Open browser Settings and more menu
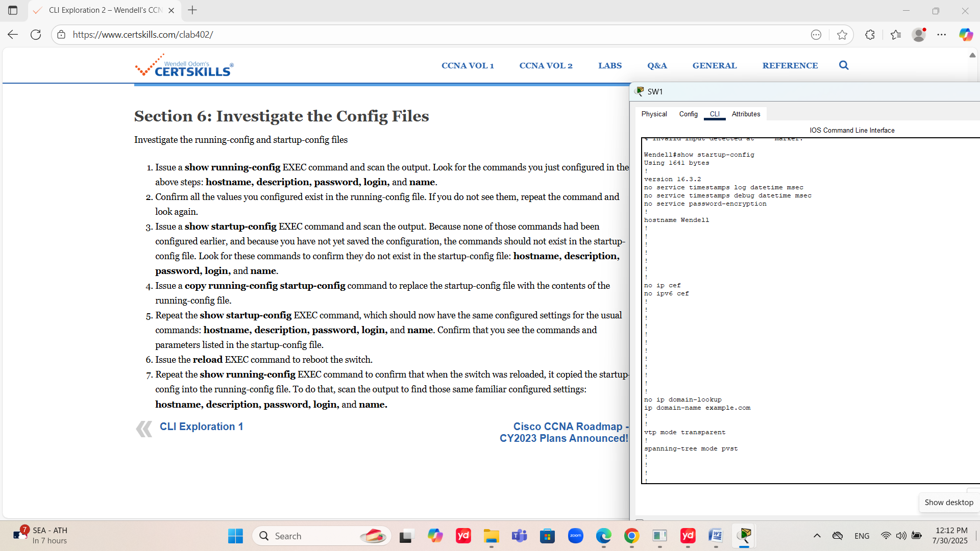 [x=942, y=35]
